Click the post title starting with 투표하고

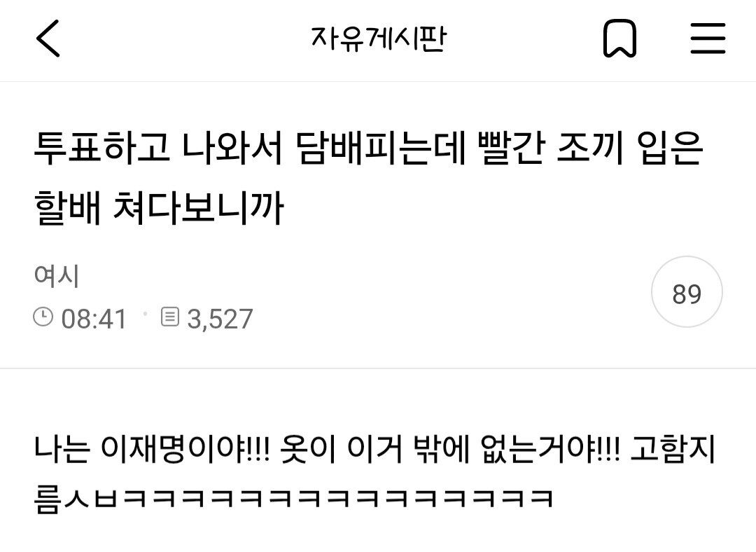pos(369,178)
